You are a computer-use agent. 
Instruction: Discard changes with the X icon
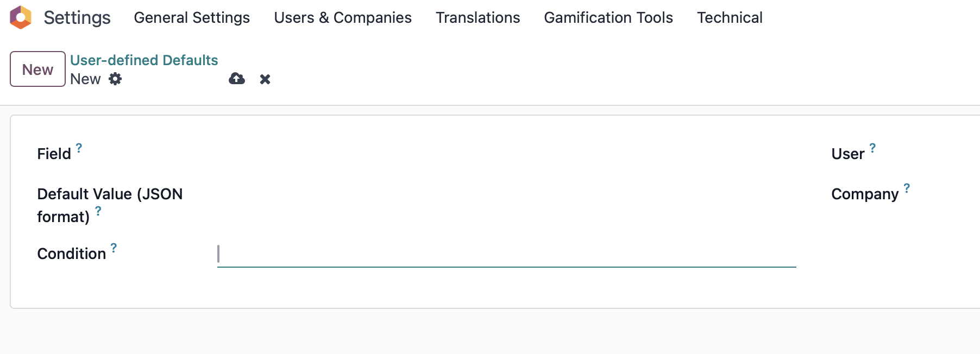click(x=265, y=79)
